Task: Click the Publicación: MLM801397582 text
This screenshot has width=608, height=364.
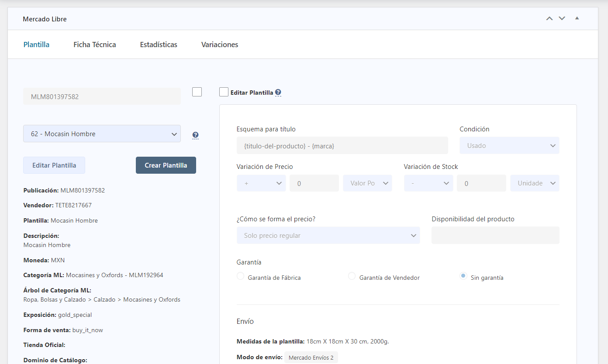Action: [x=64, y=190]
